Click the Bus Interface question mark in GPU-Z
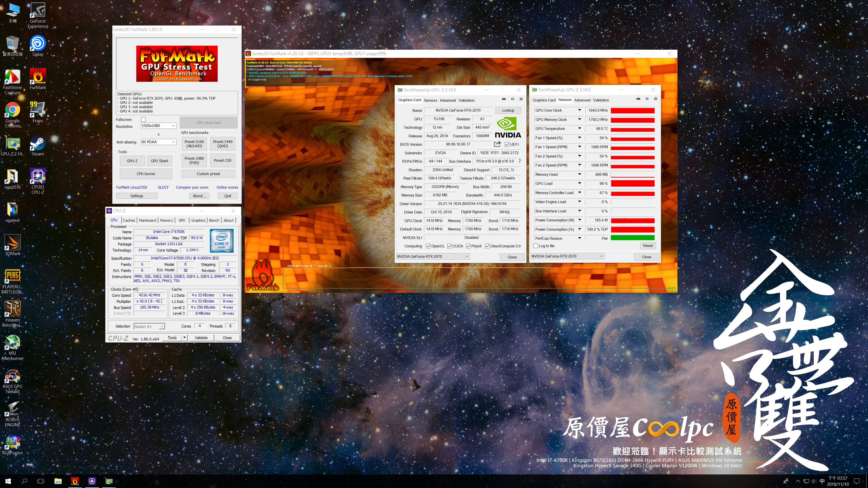868x488 pixels. pyautogui.click(x=520, y=161)
